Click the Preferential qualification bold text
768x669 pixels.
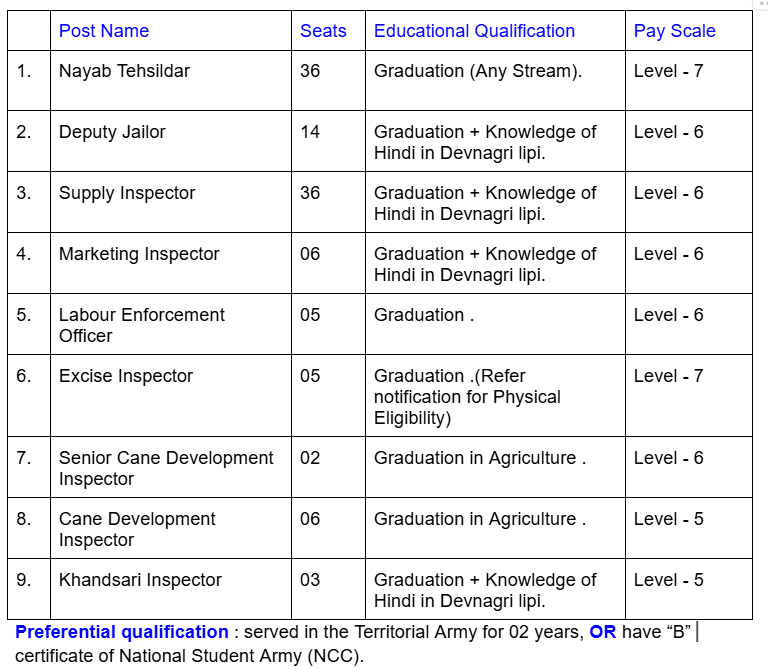point(122,632)
